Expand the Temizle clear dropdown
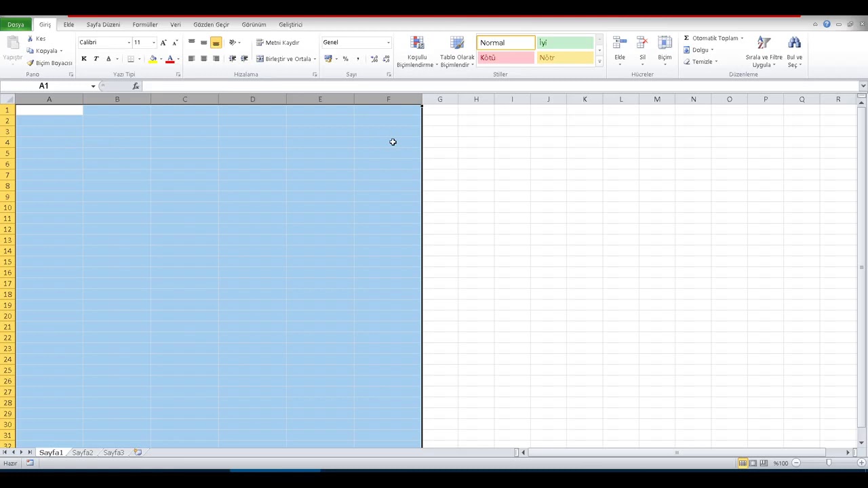This screenshot has height=488, width=868. pyautogui.click(x=716, y=62)
